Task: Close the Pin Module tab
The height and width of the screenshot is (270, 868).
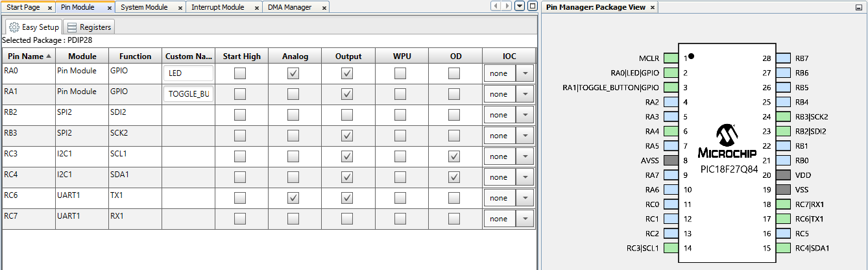Action: click(x=109, y=8)
